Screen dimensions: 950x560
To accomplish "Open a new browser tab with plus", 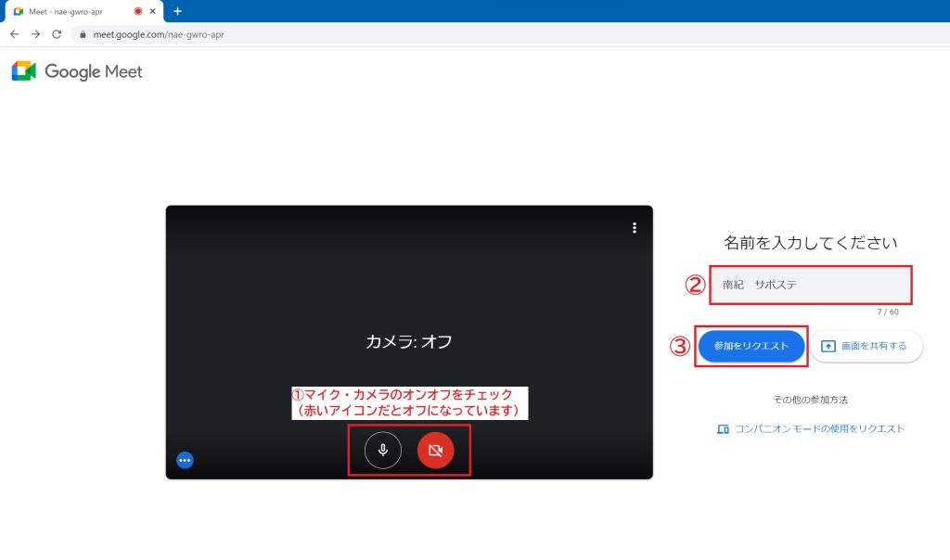I will (x=177, y=11).
